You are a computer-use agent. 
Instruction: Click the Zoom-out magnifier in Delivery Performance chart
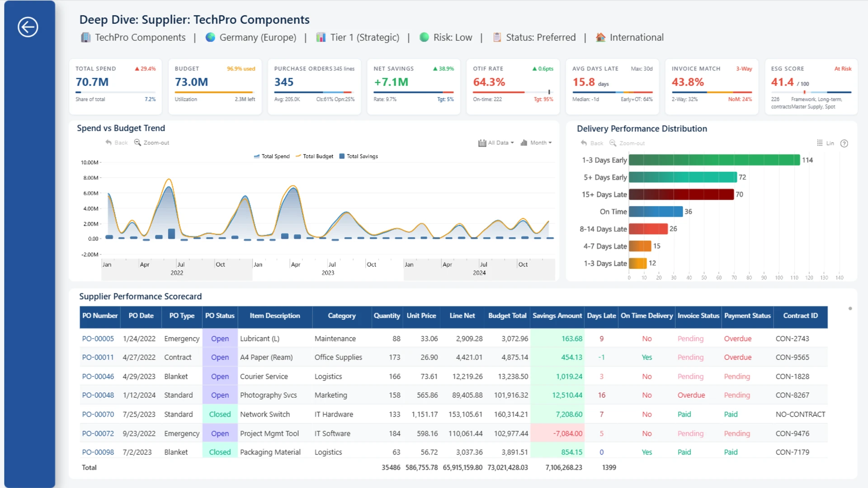click(613, 143)
